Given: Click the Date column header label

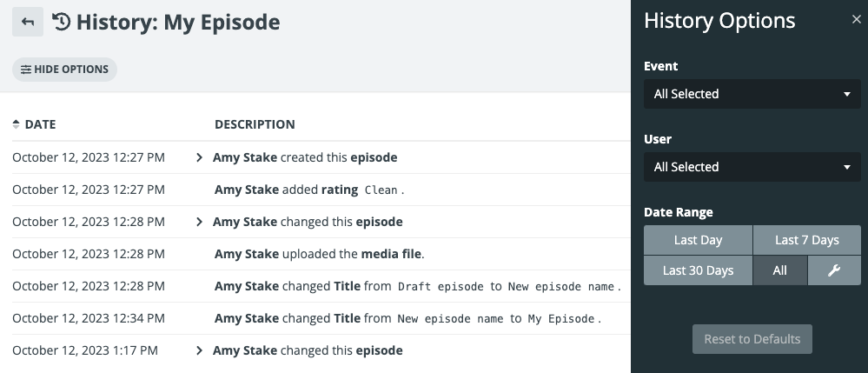Looking at the screenshot, I should tap(40, 124).
